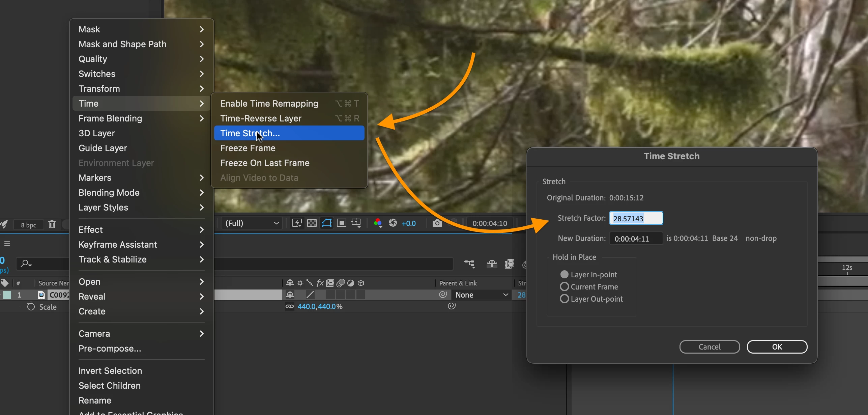The image size is (868, 415).
Task: Toggle the transparency grid icon
Action: (x=312, y=223)
